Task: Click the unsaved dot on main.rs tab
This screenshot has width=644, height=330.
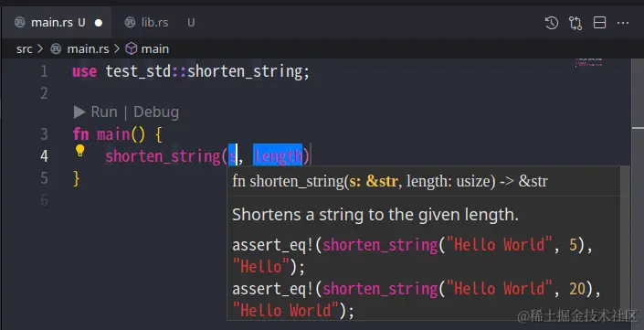Action: coord(99,23)
